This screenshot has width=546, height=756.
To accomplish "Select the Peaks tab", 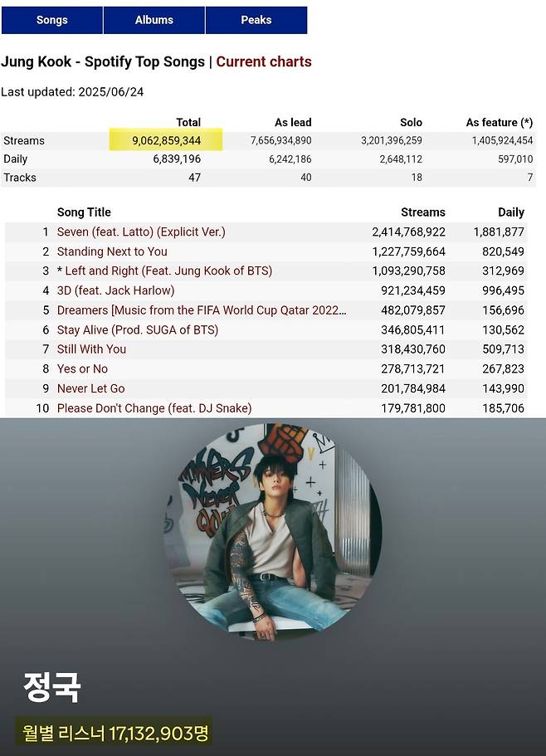I will [256, 20].
